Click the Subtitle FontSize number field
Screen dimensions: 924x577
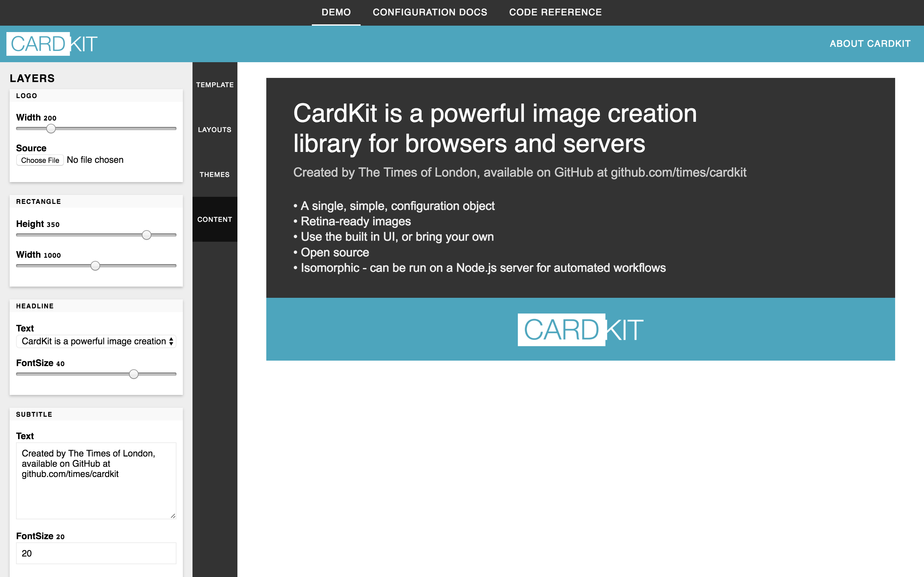coord(96,553)
